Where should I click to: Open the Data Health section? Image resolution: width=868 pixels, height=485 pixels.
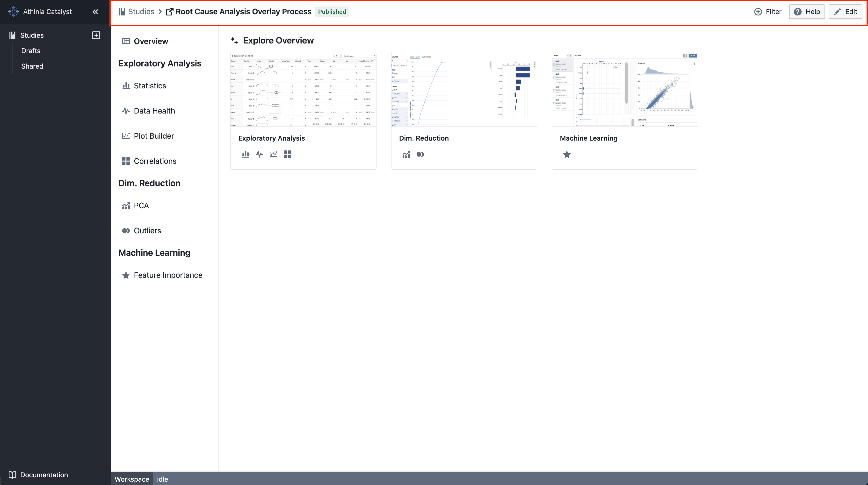point(154,110)
